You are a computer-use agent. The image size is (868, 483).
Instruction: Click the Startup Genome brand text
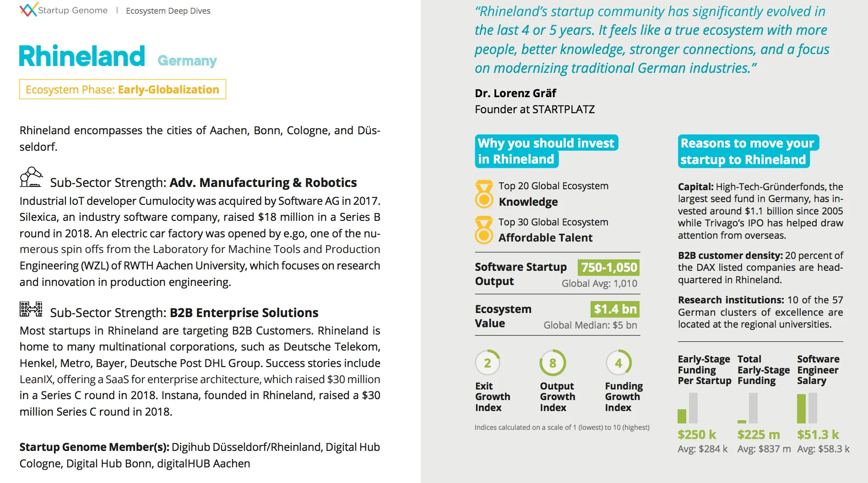coord(73,10)
